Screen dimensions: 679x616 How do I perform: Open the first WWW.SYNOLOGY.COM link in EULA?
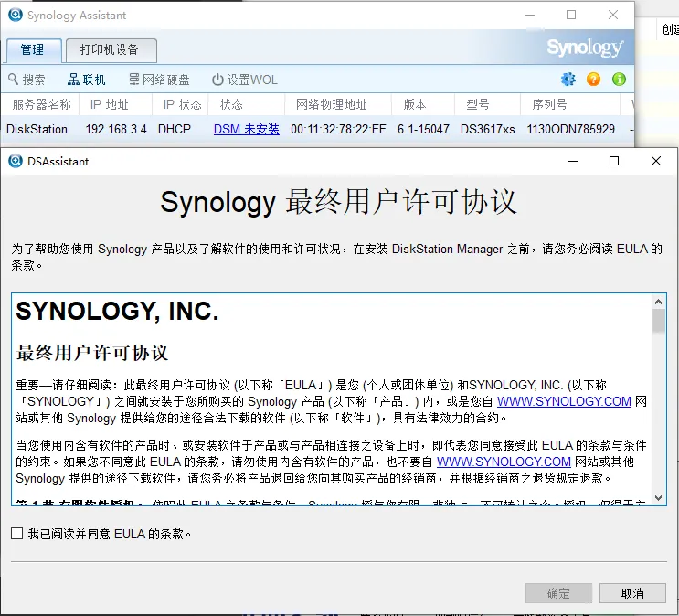point(564,401)
